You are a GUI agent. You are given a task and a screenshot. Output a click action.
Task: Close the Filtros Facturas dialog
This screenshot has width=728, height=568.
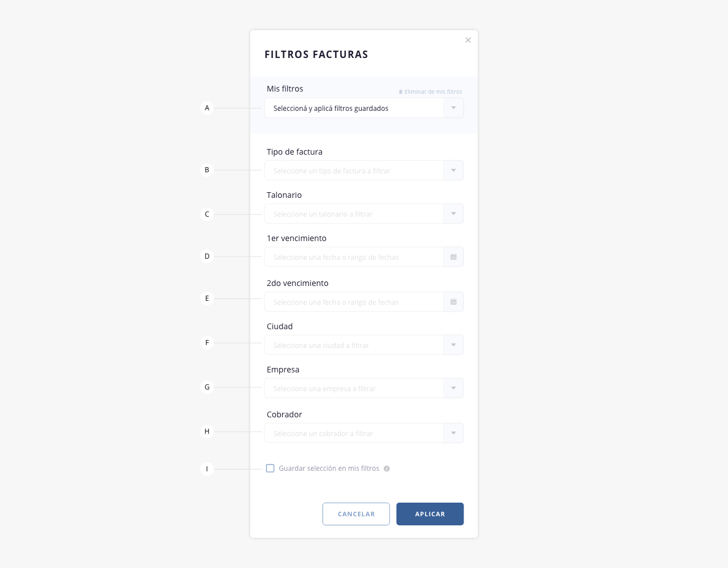[x=468, y=40]
